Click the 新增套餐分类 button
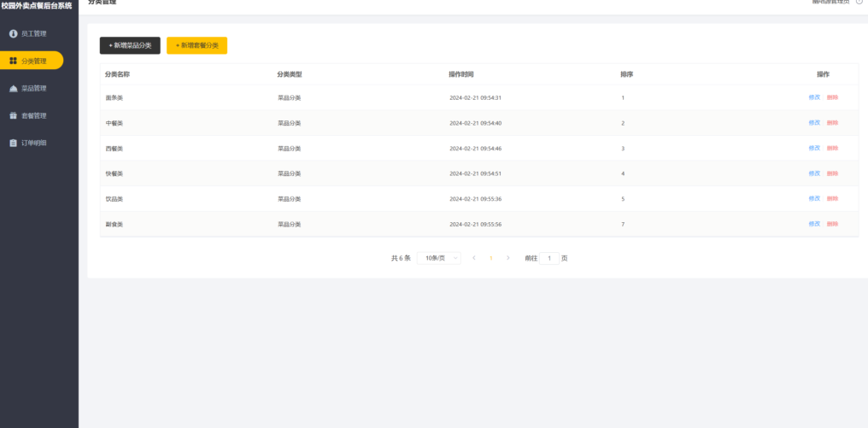 point(196,45)
